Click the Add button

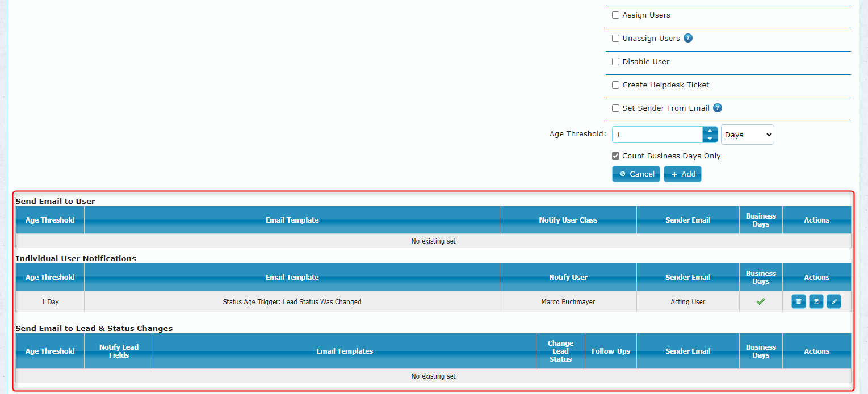pos(682,174)
